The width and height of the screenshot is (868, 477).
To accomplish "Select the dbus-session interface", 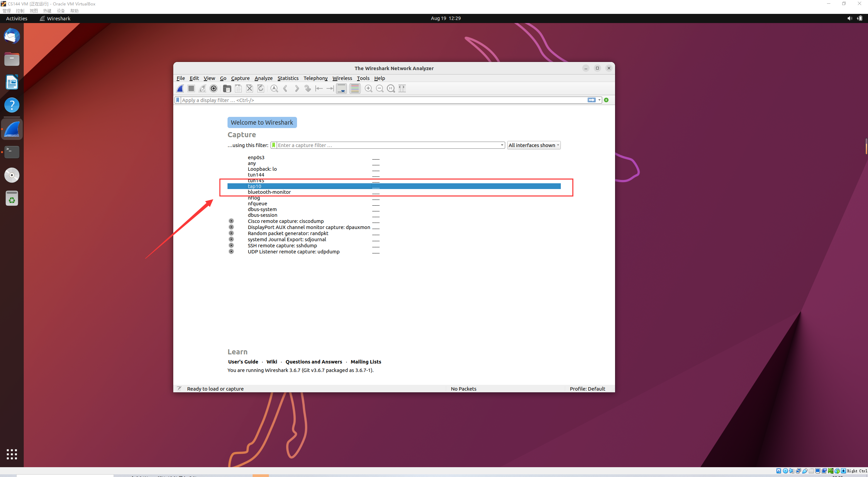I will (x=394, y=215).
